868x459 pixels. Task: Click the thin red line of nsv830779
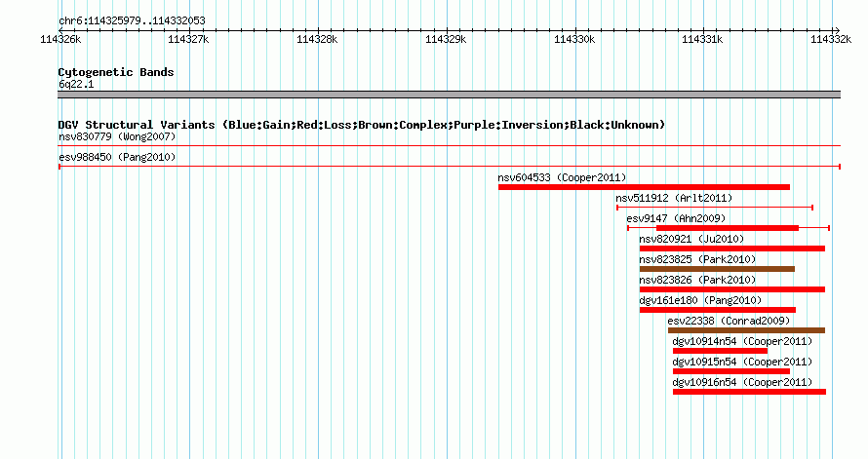449,146
